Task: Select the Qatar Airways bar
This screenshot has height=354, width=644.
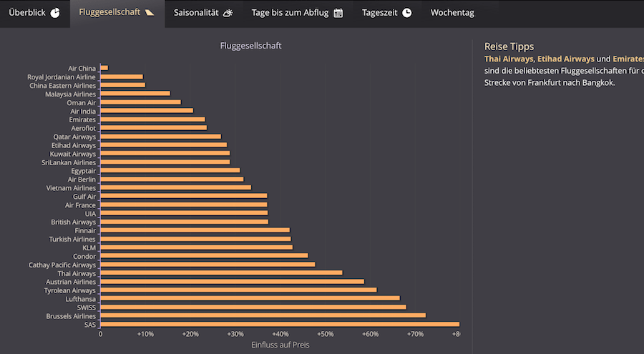Action: [x=160, y=137]
